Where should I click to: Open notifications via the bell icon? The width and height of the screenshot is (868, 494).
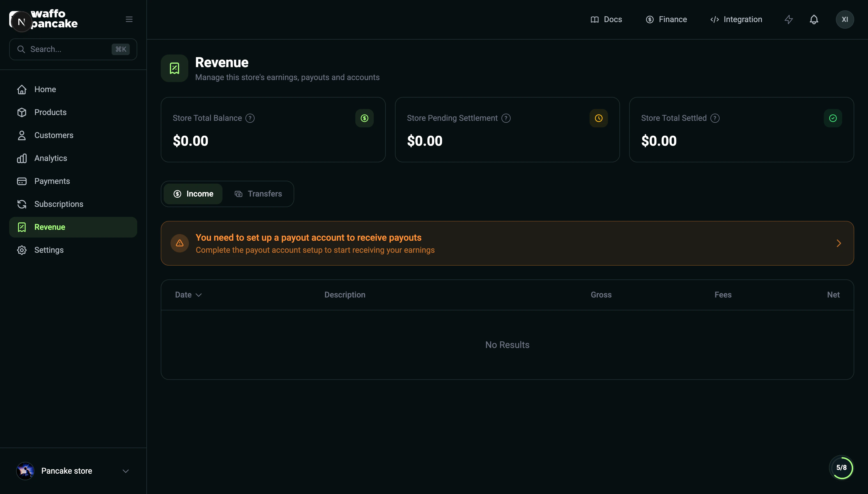point(814,19)
